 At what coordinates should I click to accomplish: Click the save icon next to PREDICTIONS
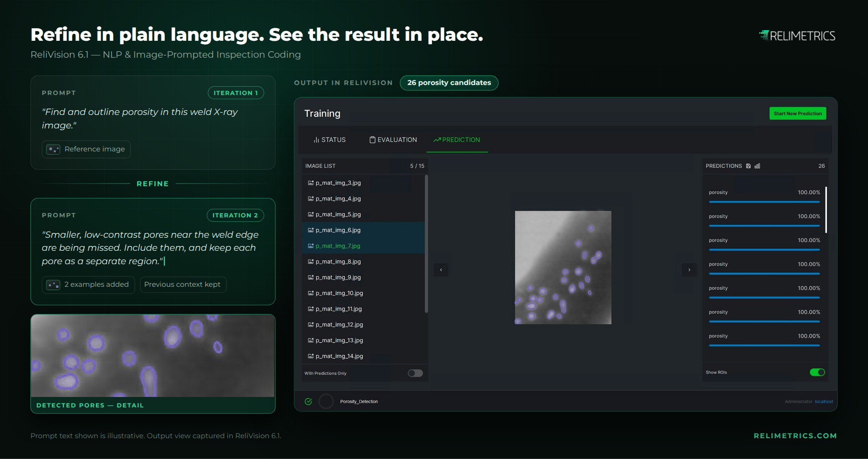(748, 166)
